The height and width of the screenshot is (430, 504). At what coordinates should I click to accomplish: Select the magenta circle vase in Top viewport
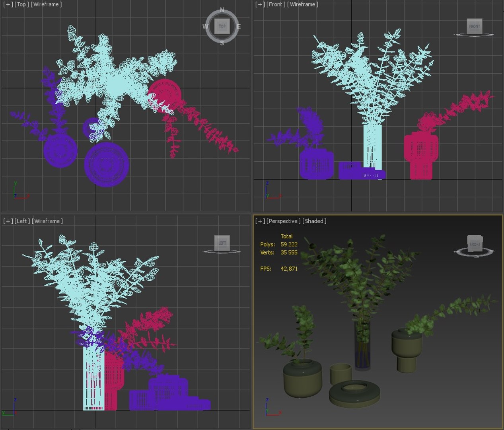click(165, 96)
